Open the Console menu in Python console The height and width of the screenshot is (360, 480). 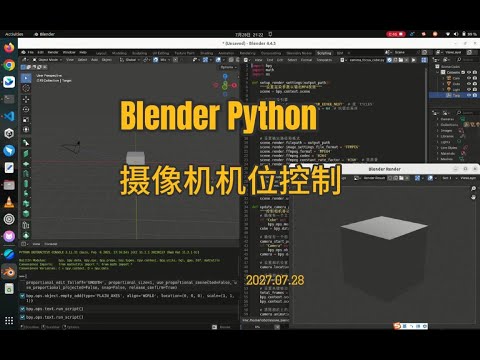pyautogui.click(x=51, y=244)
